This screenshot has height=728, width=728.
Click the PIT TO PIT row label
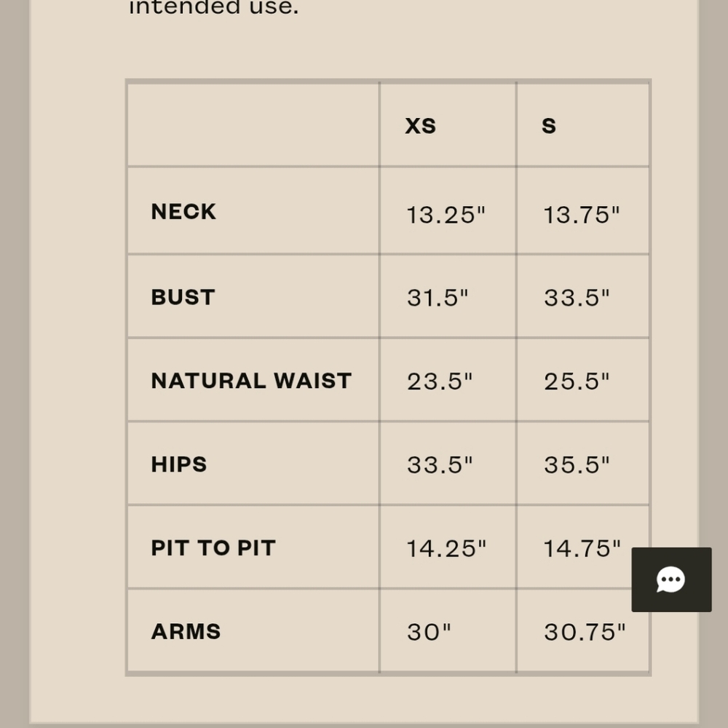213,548
